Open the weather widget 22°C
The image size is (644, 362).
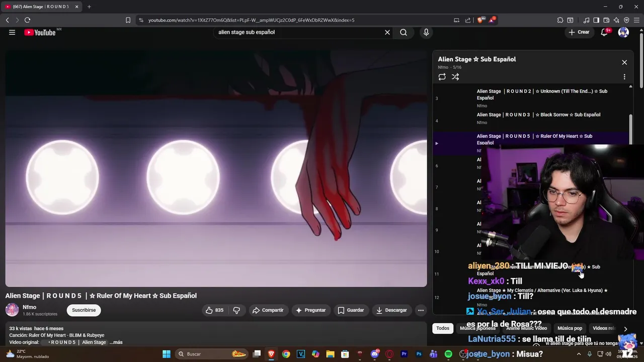pos(26,354)
